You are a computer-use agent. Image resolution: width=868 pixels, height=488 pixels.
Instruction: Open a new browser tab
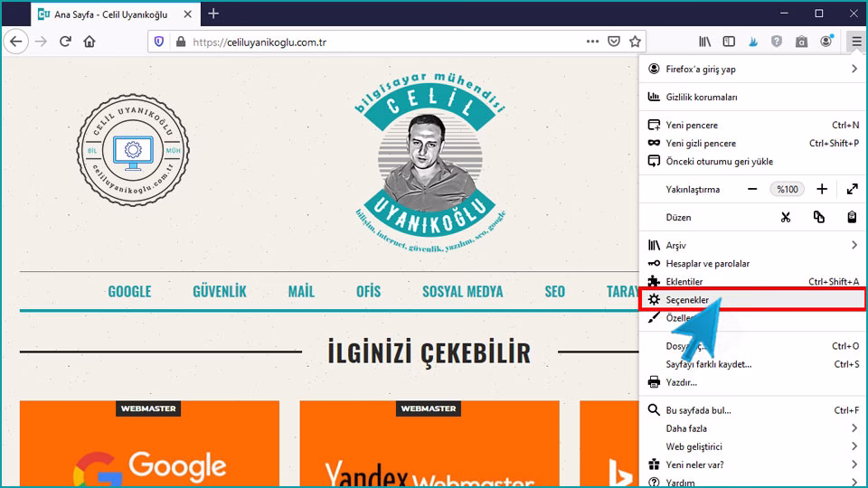213,14
